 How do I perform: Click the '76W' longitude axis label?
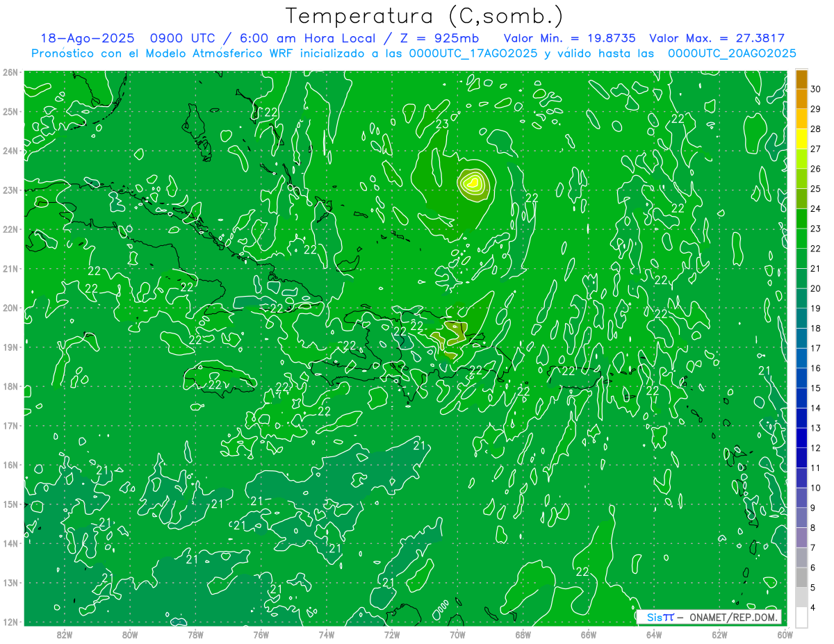[x=261, y=634]
